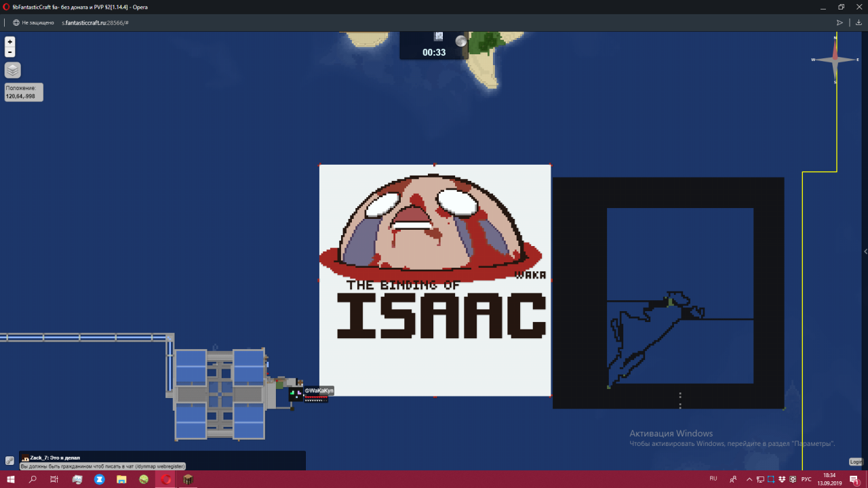Open the map layers control
The image size is (868, 488).
click(x=13, y=70)
